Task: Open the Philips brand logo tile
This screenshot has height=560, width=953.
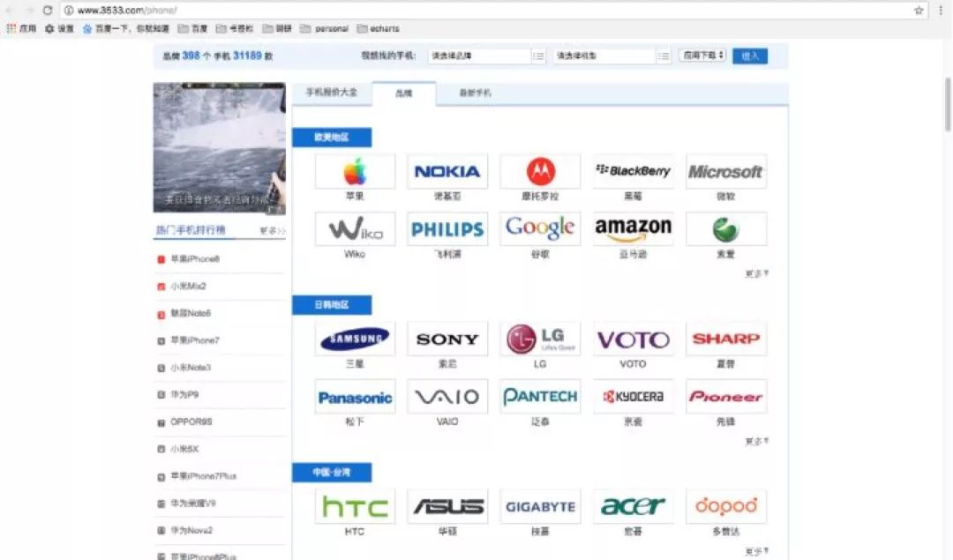Action: [x=447, y=229]
